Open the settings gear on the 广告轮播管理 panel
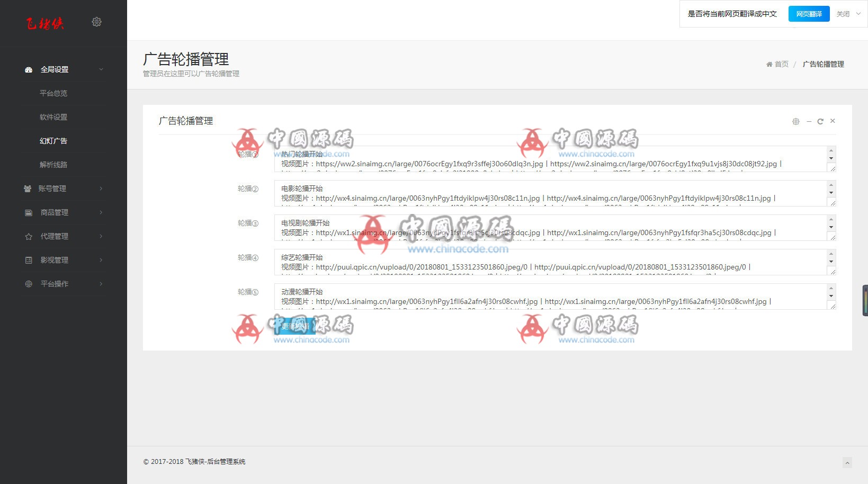This screenshot has height=484, width=868. [x=795, y=121]
